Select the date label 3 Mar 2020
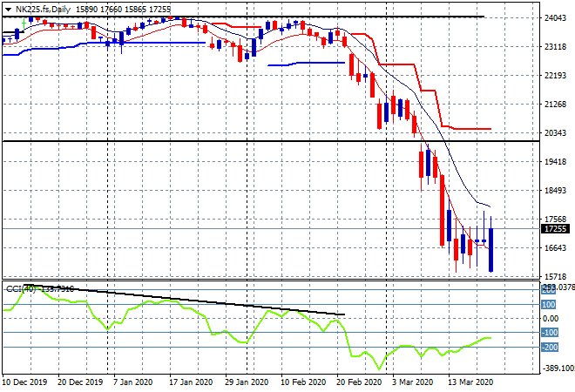 [413, 382]
